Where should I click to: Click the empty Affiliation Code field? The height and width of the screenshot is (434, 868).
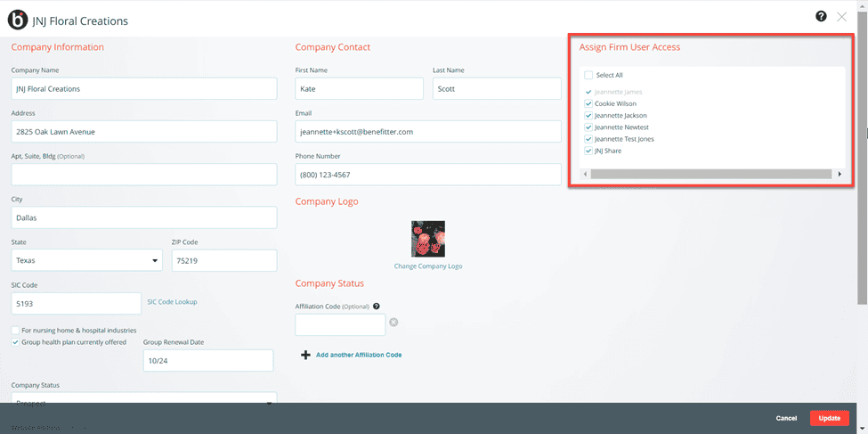340,324
